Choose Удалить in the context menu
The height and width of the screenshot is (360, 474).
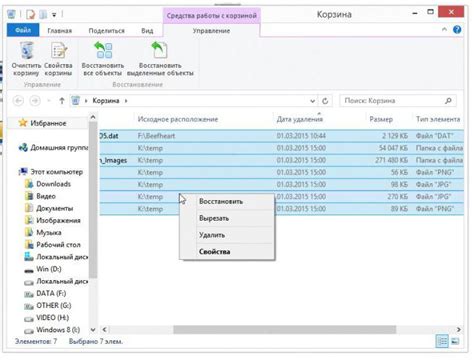click(x=212, y=235)
